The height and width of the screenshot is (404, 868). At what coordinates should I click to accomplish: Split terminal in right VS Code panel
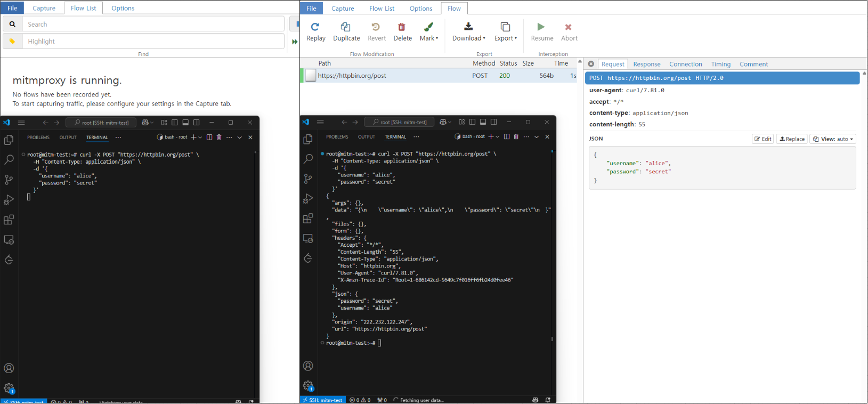point(506,136)
